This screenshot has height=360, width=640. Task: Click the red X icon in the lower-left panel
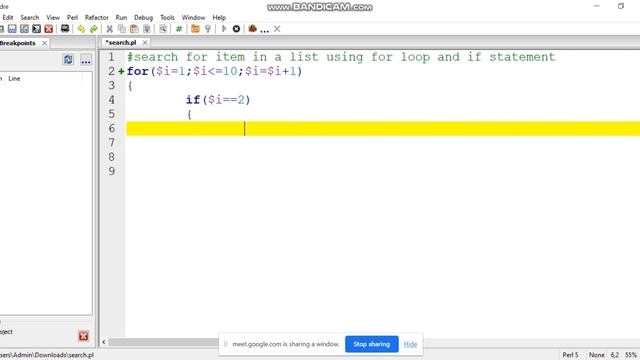tap(84, 336)
